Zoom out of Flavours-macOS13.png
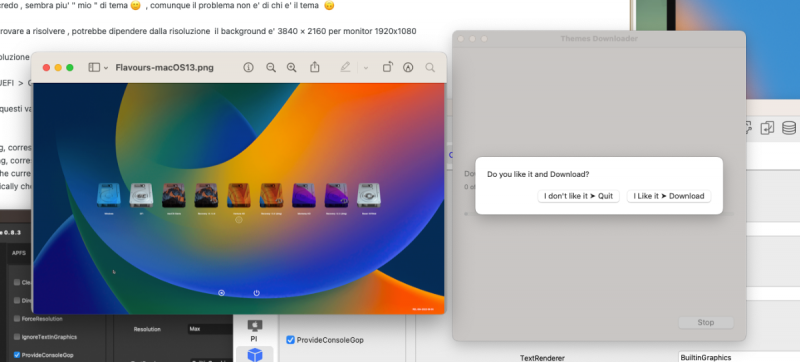The image size is (800, 362). (x=271, y=67)
